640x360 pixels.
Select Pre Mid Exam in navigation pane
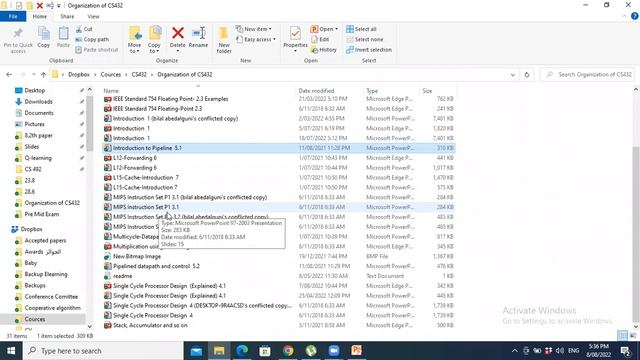click(42, 214)
